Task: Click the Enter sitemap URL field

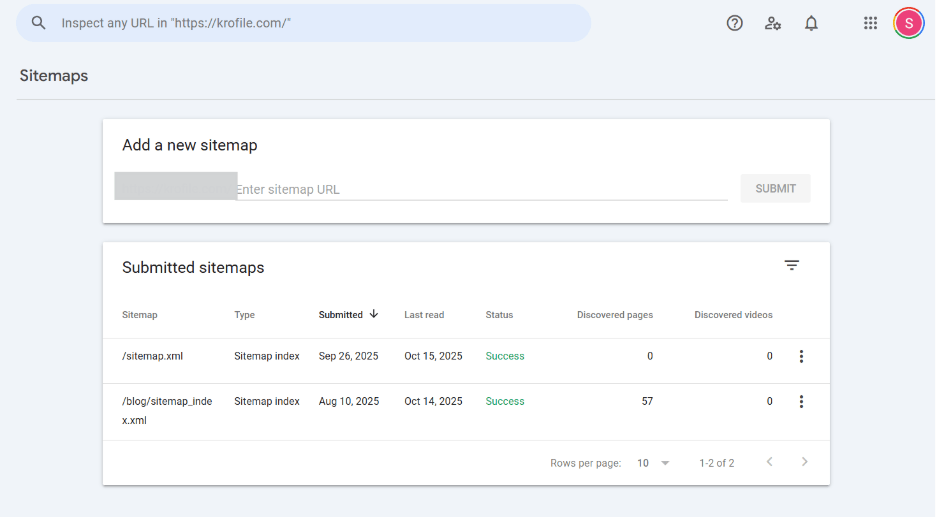Action: [x=480, y=189]
